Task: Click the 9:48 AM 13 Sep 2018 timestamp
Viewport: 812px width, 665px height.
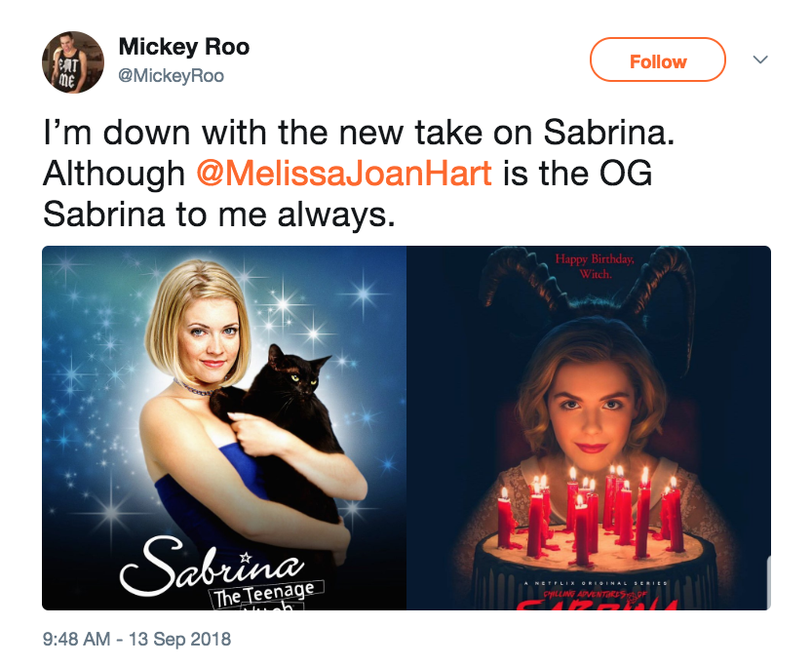Action: 137,640
